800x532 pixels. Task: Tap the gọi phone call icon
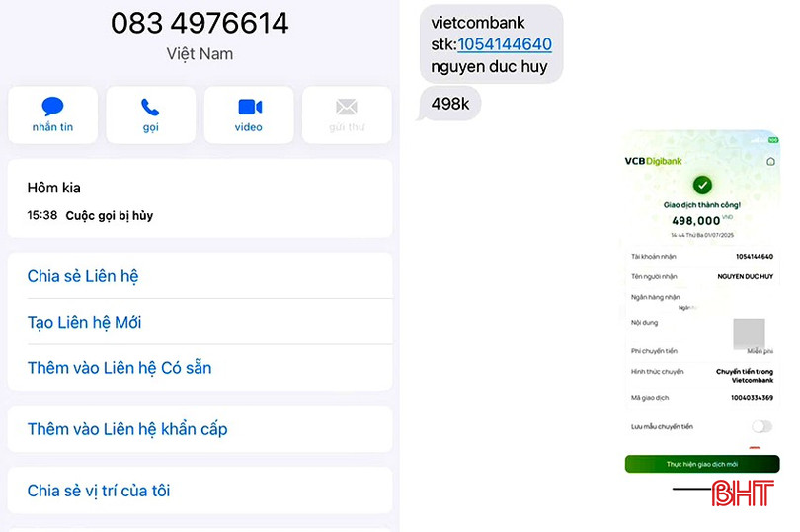[x=150, y=108]
